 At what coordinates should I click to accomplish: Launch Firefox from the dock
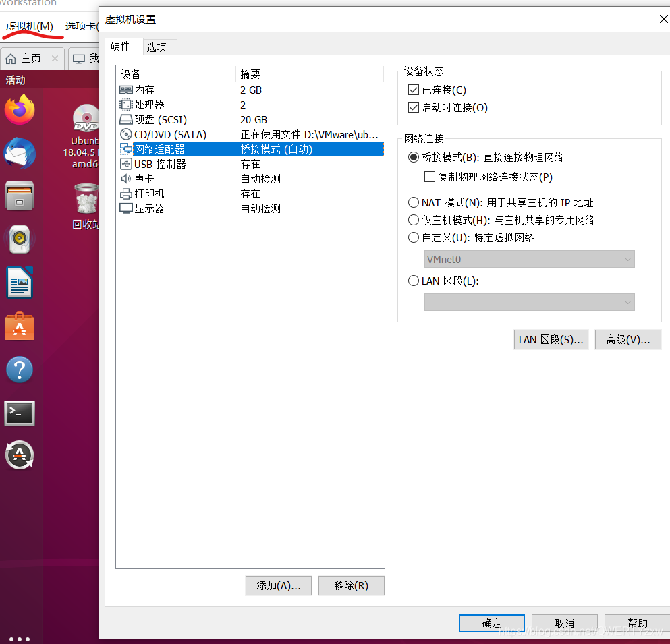[20, 110]
